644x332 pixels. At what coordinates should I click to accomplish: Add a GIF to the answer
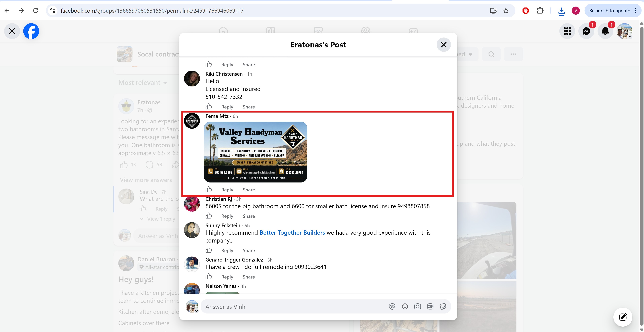[430, 307]
